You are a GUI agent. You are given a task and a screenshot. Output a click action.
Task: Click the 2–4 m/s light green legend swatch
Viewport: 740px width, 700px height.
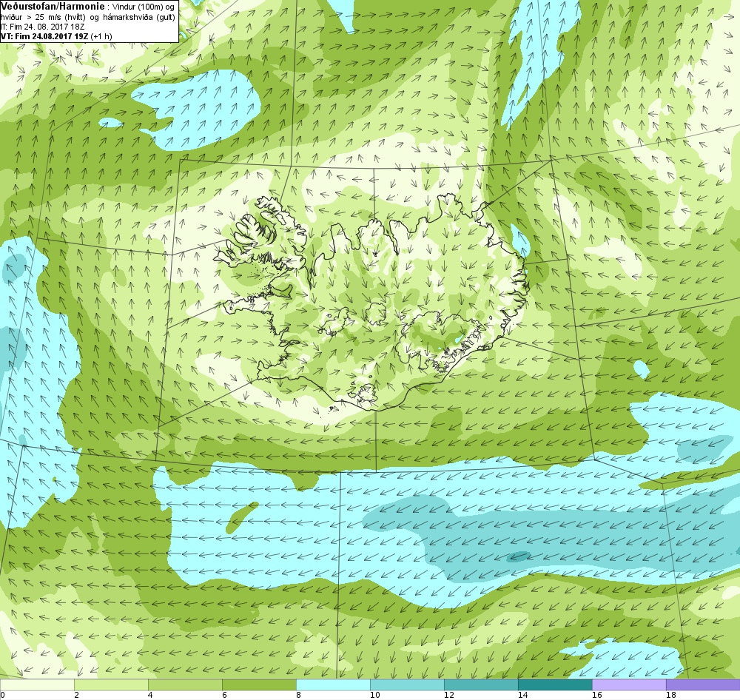(x=112, y=685)
